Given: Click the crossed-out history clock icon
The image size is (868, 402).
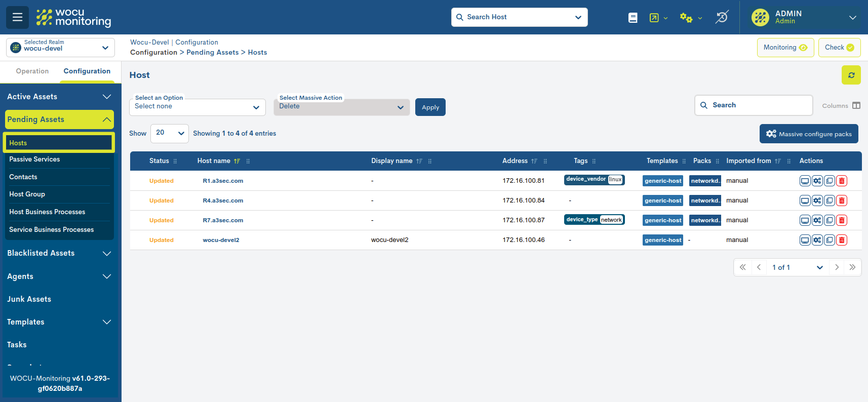Looking at the screenshot, I should tap(722, 17).
